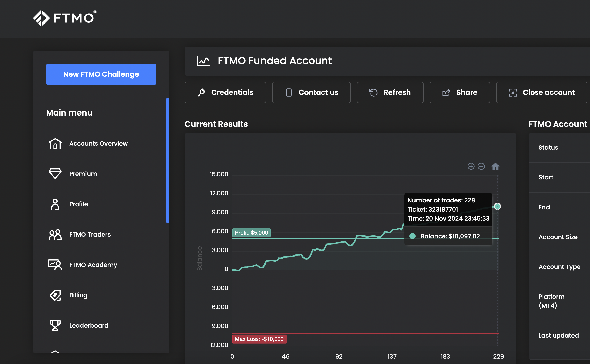Click the 229 x-axis value

(498, 357)
